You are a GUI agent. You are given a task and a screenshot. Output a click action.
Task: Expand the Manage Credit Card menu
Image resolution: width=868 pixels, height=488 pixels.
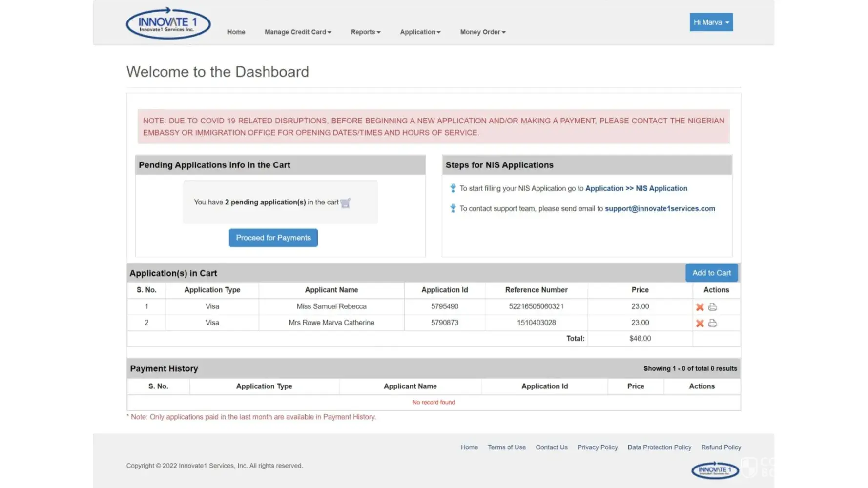298,32
